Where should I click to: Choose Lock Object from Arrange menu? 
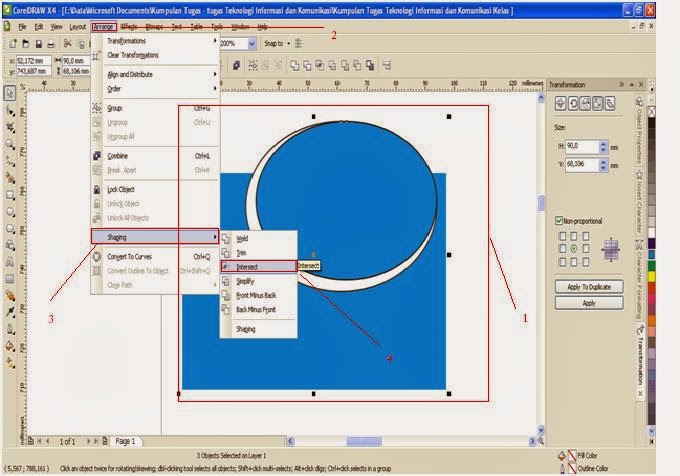155,190
